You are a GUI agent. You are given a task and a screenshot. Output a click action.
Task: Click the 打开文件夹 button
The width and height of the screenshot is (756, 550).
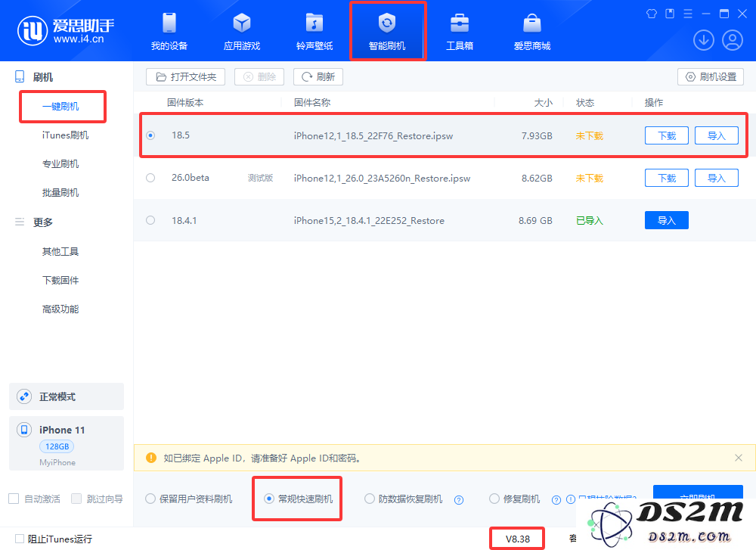pyautogui.click(x=186, y=76)
